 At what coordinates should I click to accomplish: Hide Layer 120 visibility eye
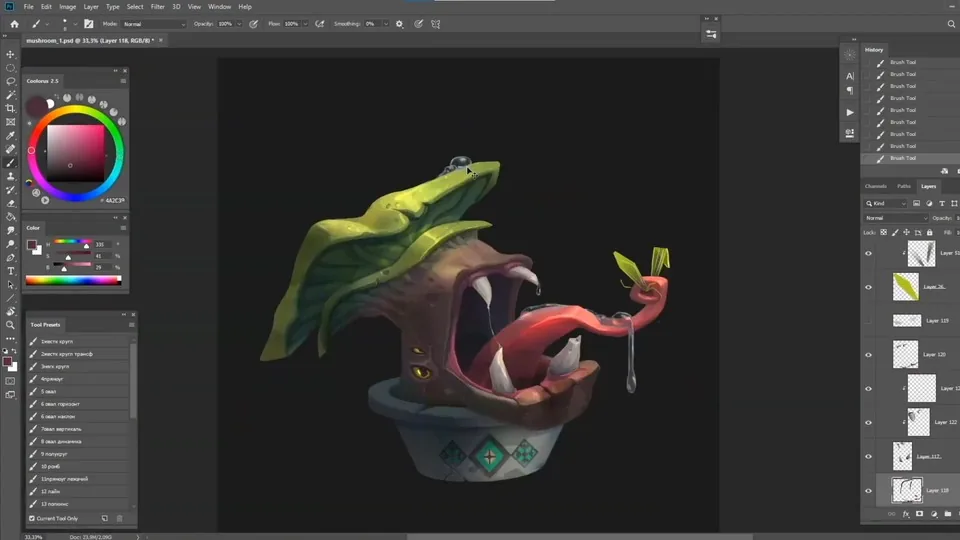(x=868, y=354)
